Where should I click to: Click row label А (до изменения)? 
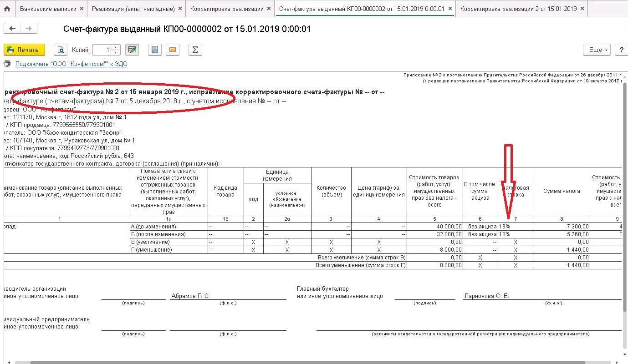[x=168, y=227]
